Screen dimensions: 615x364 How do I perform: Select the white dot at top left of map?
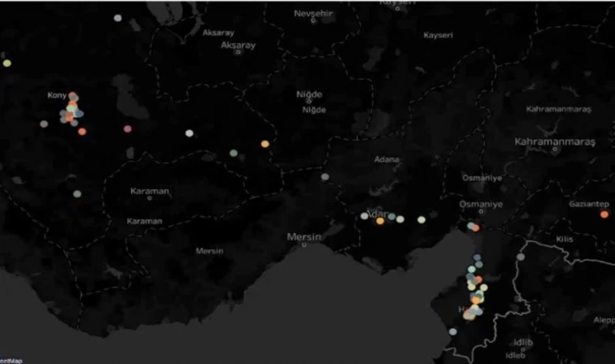coord(118,18)
